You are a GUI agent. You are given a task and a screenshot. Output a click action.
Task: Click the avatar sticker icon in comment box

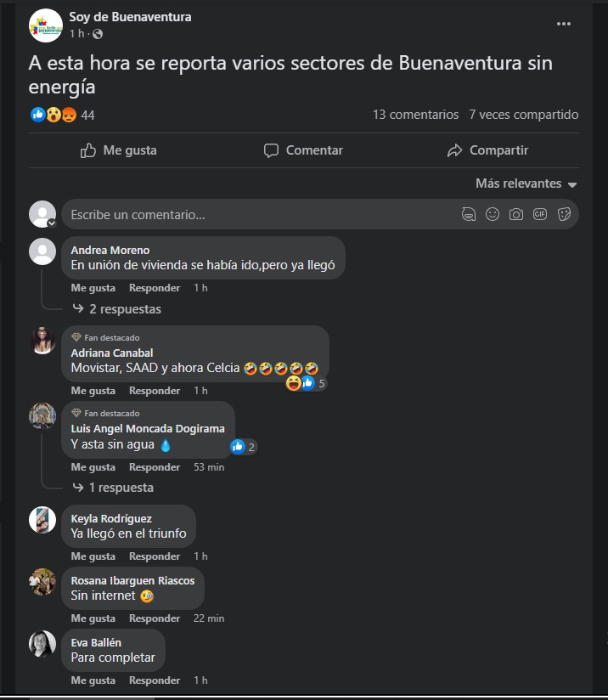(468, 214)
